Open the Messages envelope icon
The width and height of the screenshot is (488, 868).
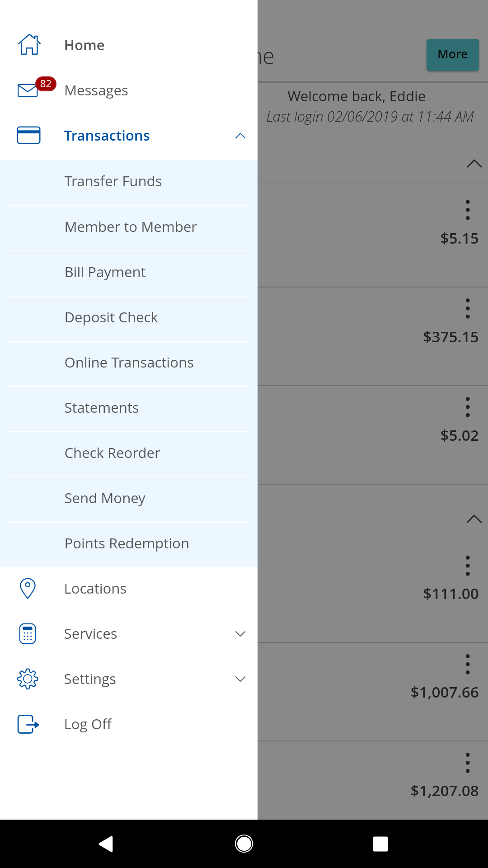tap(28, 90)
